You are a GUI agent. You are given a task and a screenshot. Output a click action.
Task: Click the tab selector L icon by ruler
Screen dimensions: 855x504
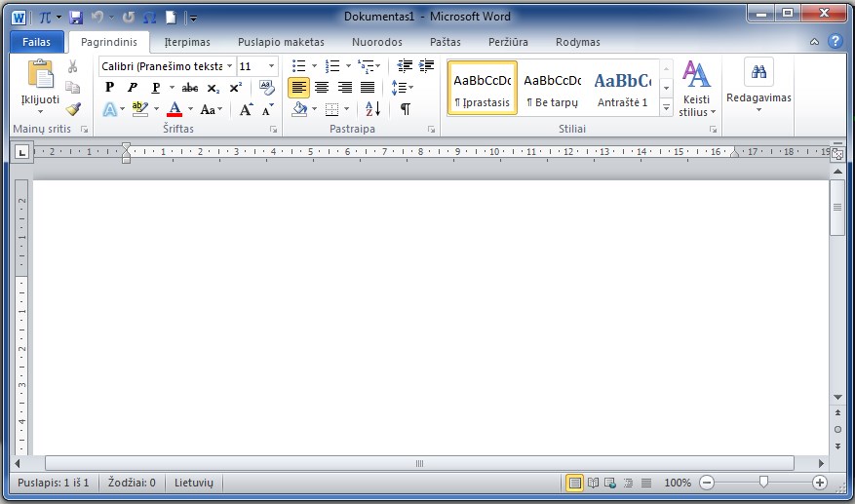point(21,152)
